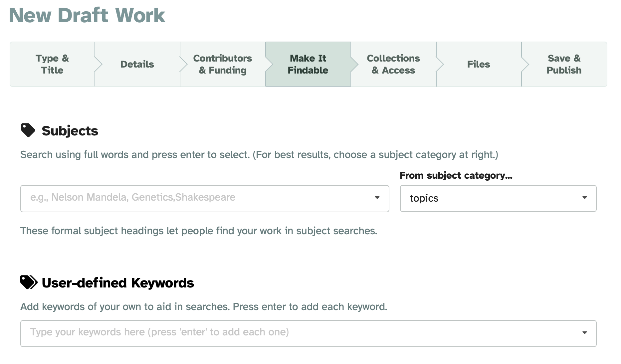Click the double tags icon beside User-defined Keywords
The image size is (621, 364).
pos(29,282)
